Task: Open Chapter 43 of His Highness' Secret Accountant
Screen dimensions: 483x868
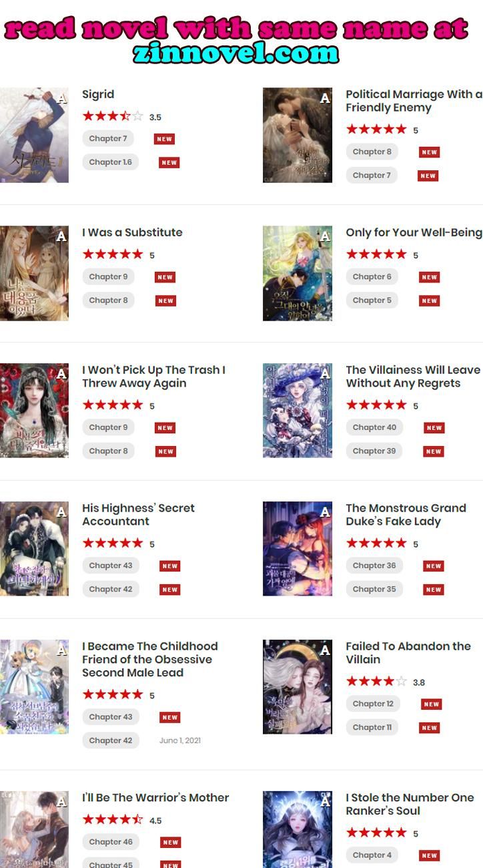Action: pos(111,566)
